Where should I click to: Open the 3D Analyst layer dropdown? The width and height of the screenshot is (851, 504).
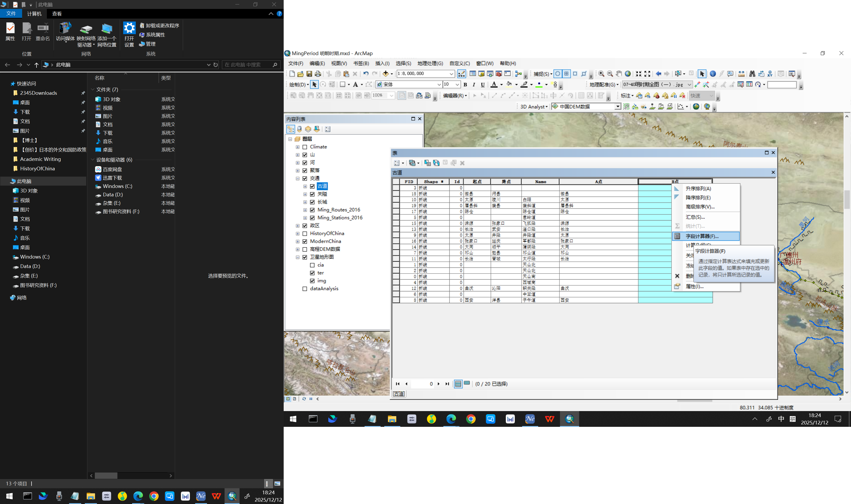click(618, 107)
